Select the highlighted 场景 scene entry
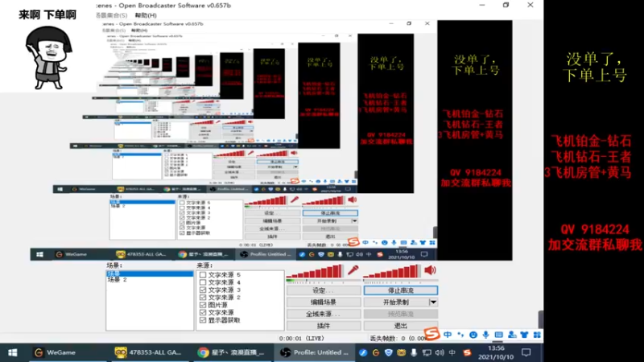Screen dimensions: 644x362 [150, 274]
